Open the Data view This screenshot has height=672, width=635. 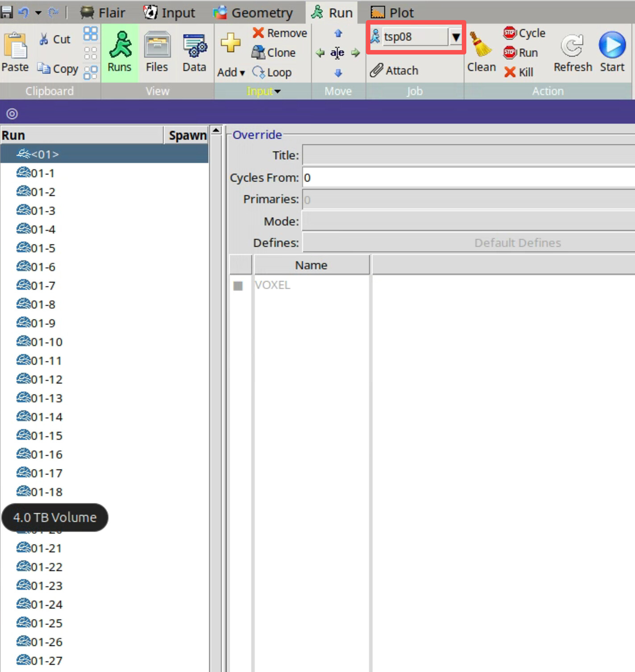pyautogui.click(x=194, y=52)
